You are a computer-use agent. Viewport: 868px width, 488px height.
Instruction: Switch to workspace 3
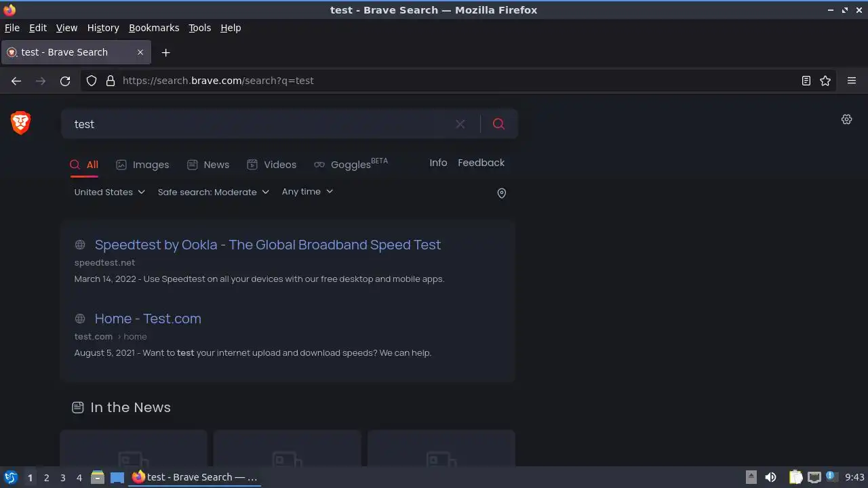[62, 478]
